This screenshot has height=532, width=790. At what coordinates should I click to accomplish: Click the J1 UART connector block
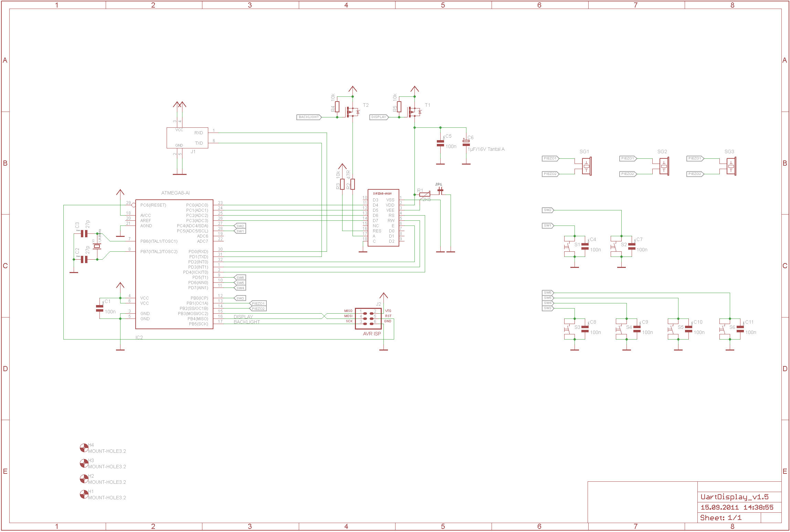pos(187,138)
